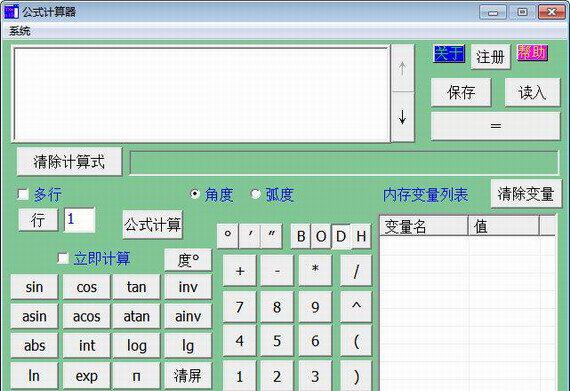Click the sin function button
The width and height of the screenshot is (570, 391).
pyautogui.click(x=34, y=287)
